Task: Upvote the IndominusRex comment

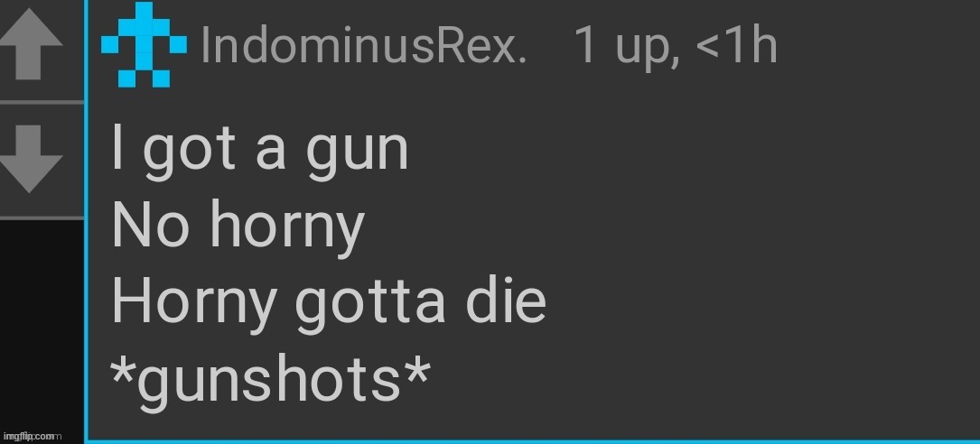Action: pyautogui.click(x=32, y=44)
